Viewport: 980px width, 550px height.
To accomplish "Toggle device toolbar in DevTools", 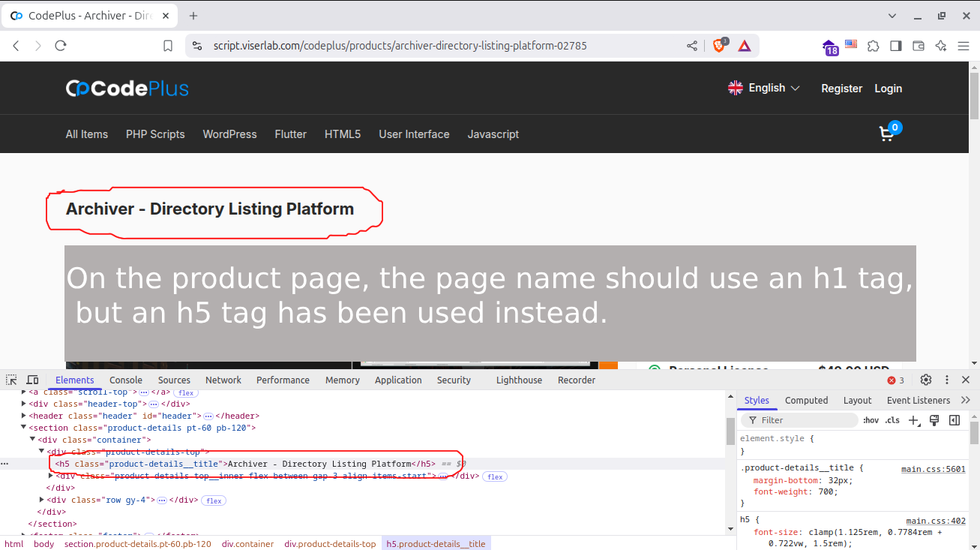I will point(32,380).
